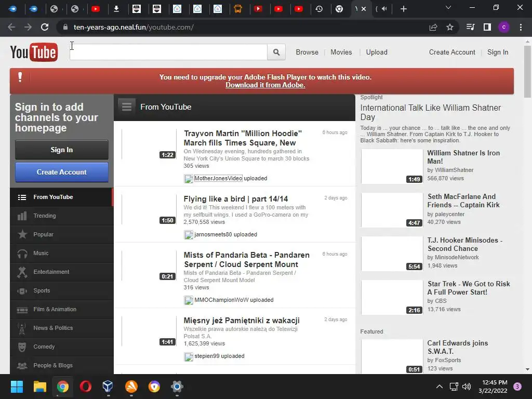Bookmark page with the star icon
The width and height of the screenshot is (532, 399).
pyautogui.click(x=450, y=27)
